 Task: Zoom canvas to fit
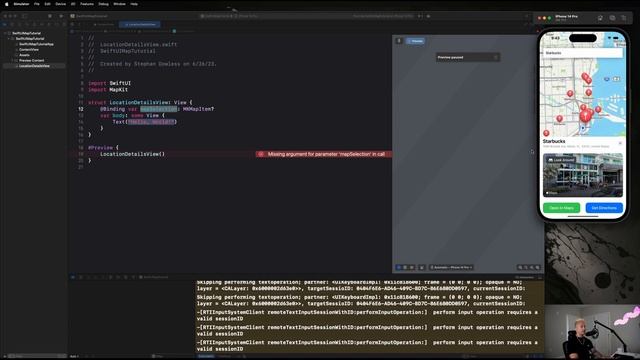tap(531, 267)
